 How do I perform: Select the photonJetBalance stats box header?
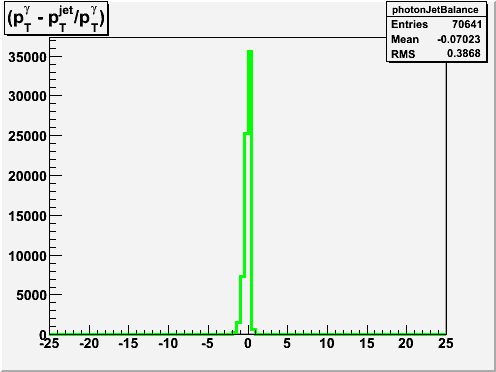point(435,10)
